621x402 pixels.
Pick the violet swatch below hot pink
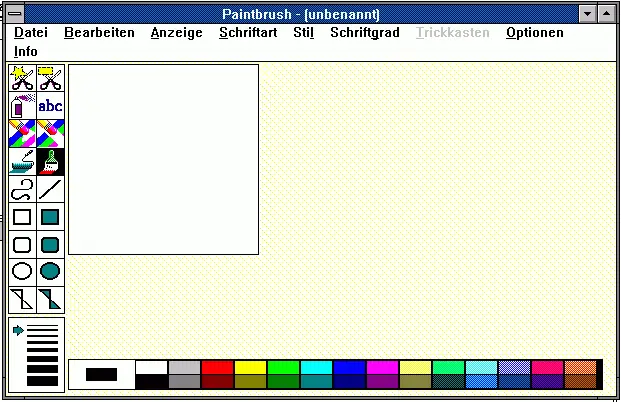[547, 382]
